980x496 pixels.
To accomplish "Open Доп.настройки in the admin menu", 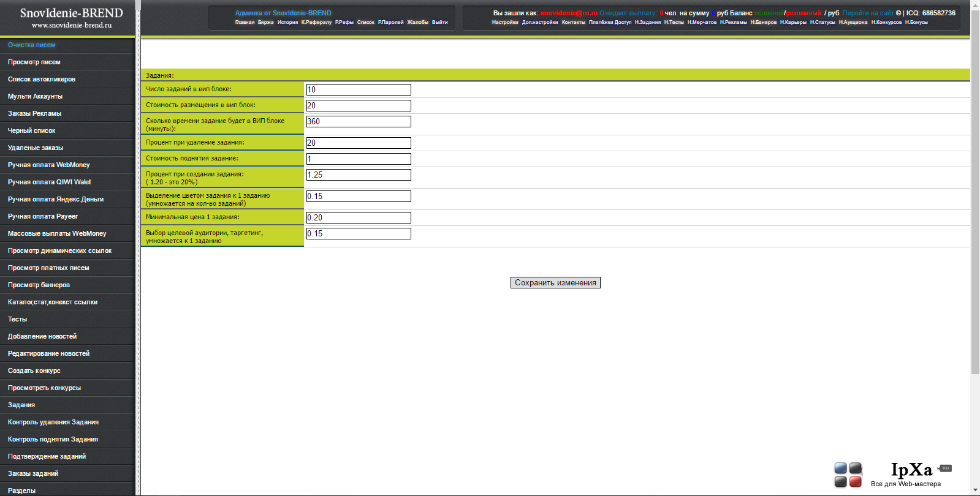I will pos(540,23).
